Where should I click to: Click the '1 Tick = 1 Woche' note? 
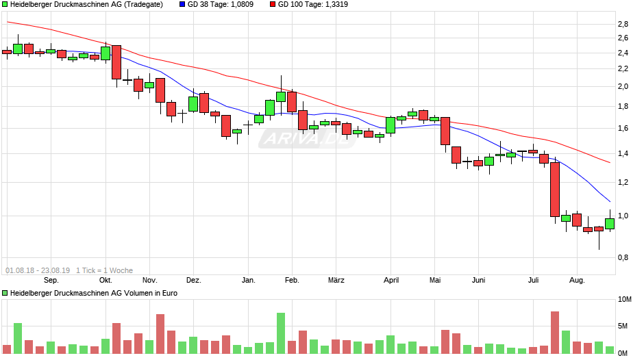tap(104, 270)
